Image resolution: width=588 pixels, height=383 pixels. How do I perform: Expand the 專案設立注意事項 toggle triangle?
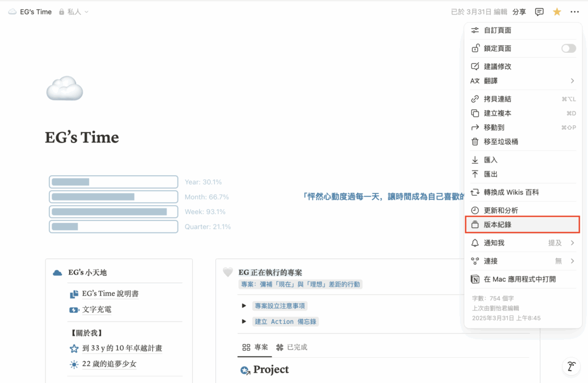(244, 306)
